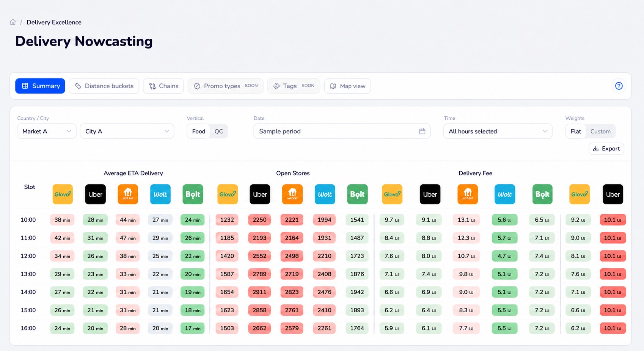
Task: Click Glovo logo under Delivery Fee
Action: 392,194
